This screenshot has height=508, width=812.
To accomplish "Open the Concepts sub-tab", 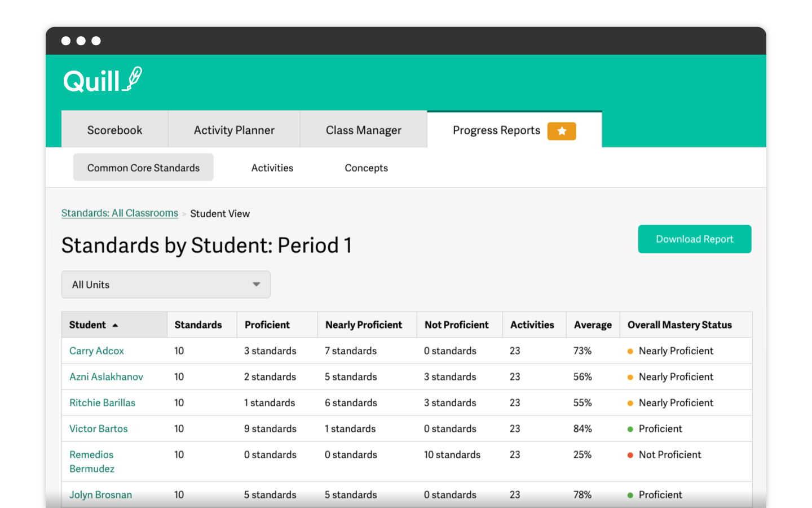I will click(x=367, y=168).
